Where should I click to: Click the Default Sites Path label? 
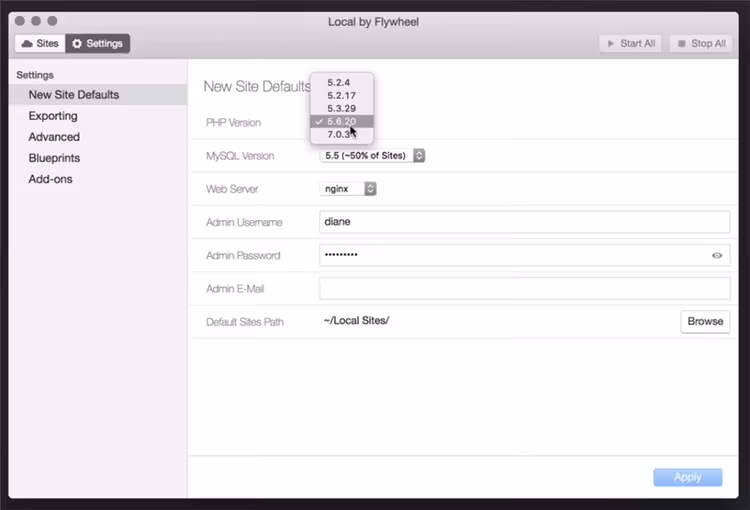(245, 322)
